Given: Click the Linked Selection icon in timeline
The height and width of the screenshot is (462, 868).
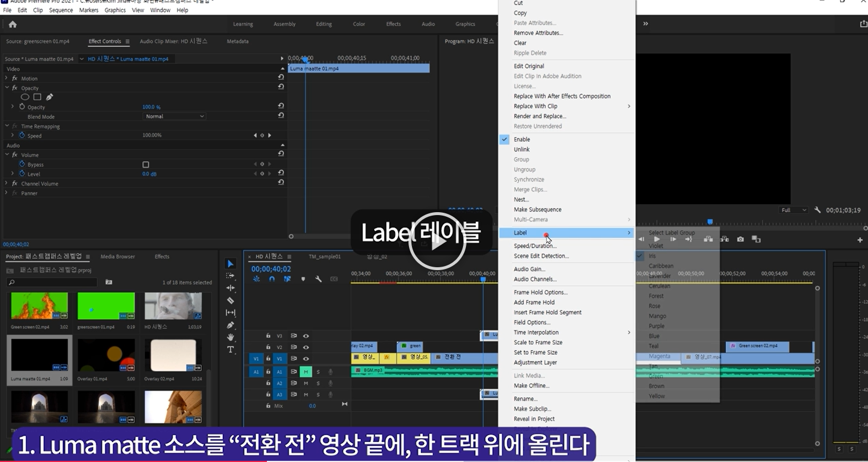Looking at the screenshot, I should pyautogui.click(x=287, y=279).
